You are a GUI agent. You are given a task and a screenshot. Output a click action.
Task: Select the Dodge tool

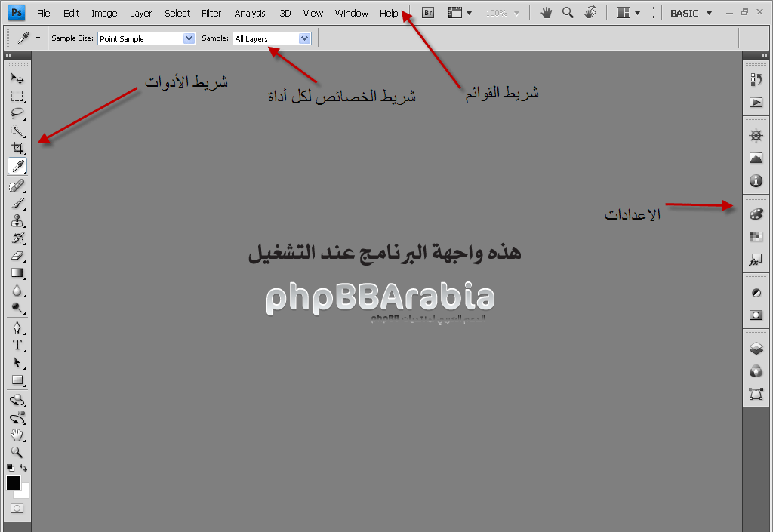[17, 308]
